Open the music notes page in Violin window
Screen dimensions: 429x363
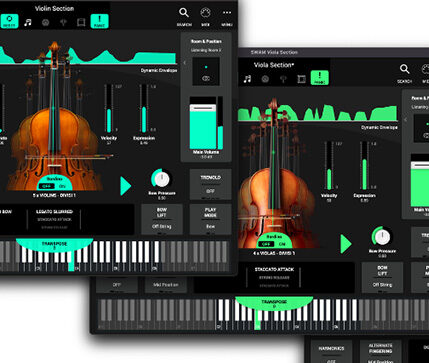pos(28,22)
